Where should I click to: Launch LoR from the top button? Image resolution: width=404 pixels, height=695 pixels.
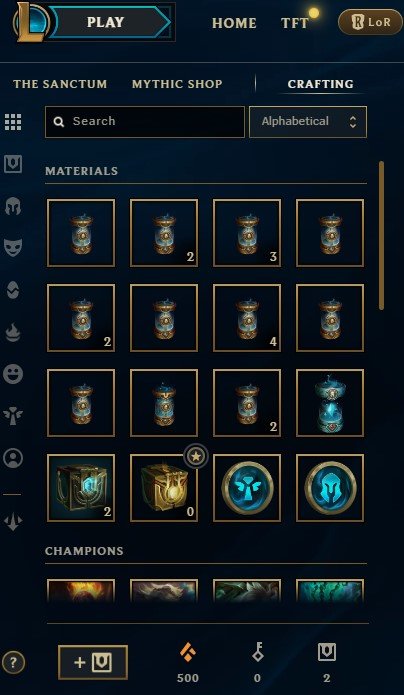coord(370,22)
